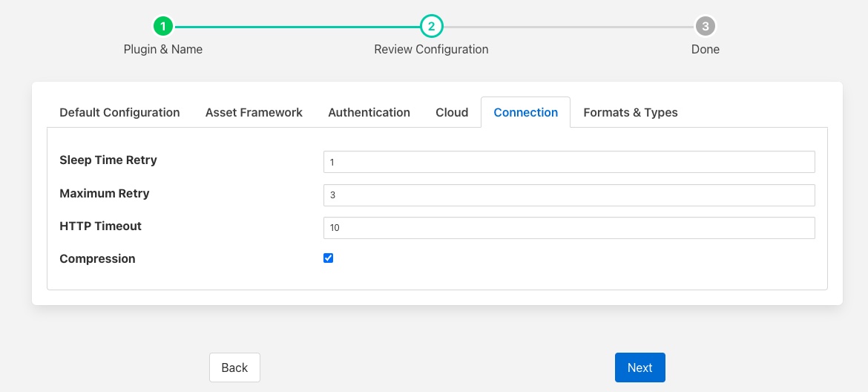Viewport: 868px width, 392px height.
Task: Click the HTTP Timeout input box
Action: (569, 228)
